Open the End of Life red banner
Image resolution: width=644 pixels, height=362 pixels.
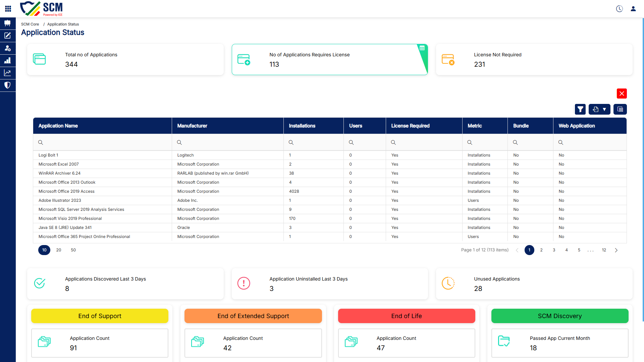point(407,316)
